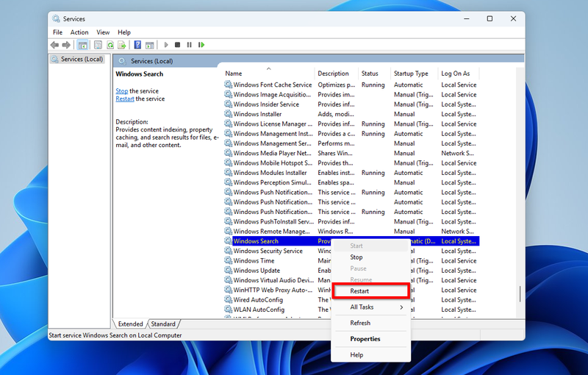Viewport: 588px width, 375px height.
Task: Open the blue Help question mark icon
Action: [137, 45]
